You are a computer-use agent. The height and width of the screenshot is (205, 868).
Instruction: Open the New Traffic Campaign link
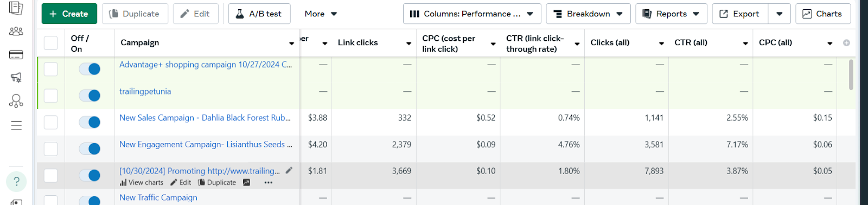click(x=158, y=197)
